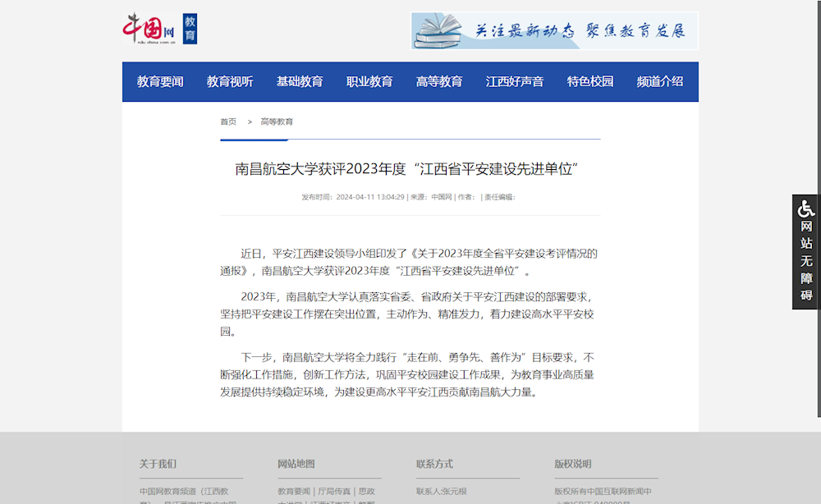This screenshot has height=504, width=821.
Task: Navigate to 特色校园
Action: pyautogui.click(x=590, y=81)
